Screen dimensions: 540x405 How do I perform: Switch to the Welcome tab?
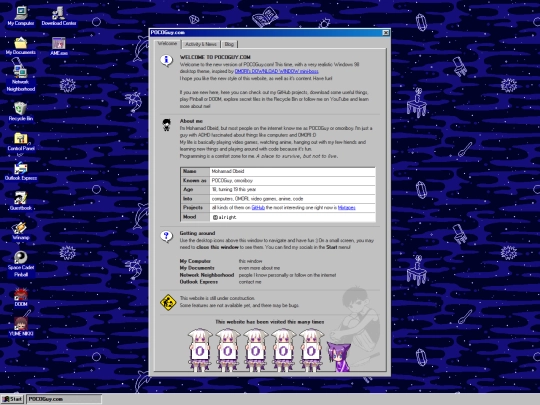coord(167,43)
